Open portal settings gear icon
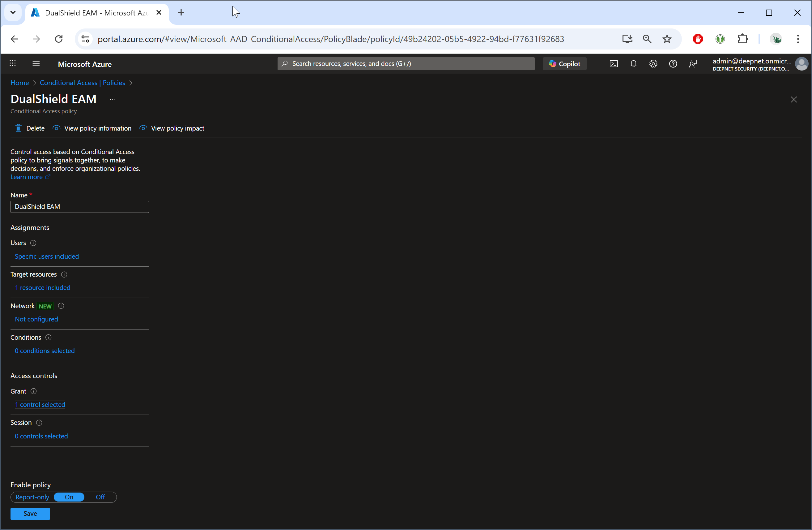 [653, 64]
